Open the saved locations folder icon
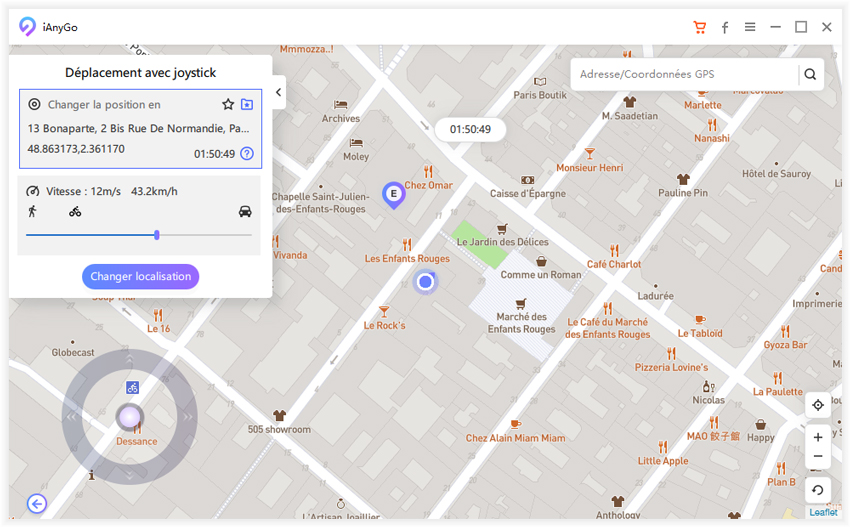This screenshot has height=527, width=850. pos(247,104)
